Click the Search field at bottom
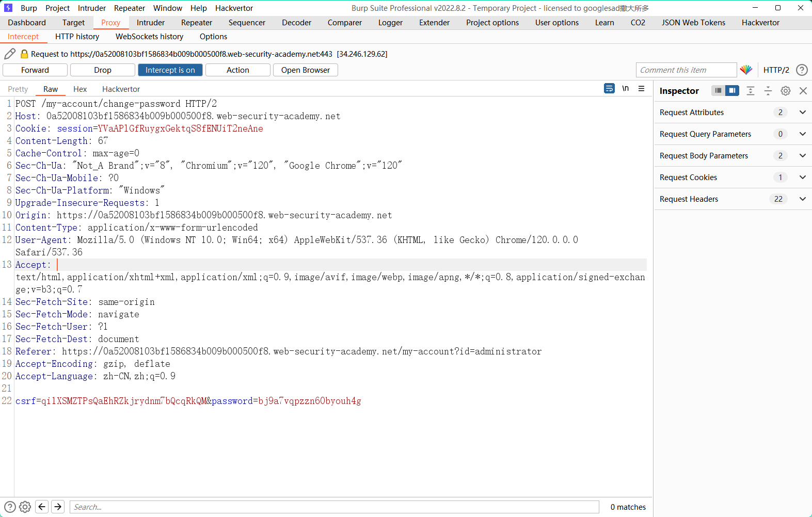Screen dimensions: 812x517 tap(334, 507)
